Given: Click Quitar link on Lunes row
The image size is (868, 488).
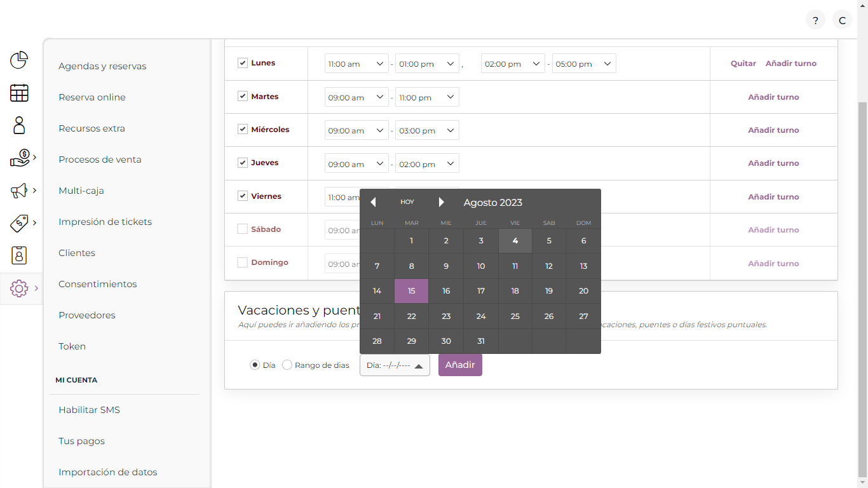Looking at the screenshot, I should pyautogui.click(x=743, y=64).
